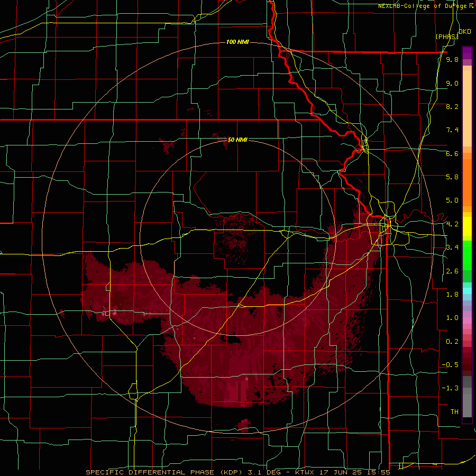Click the 100 NMI range ring label
The image size is (476, 476).
click(237, 42)
